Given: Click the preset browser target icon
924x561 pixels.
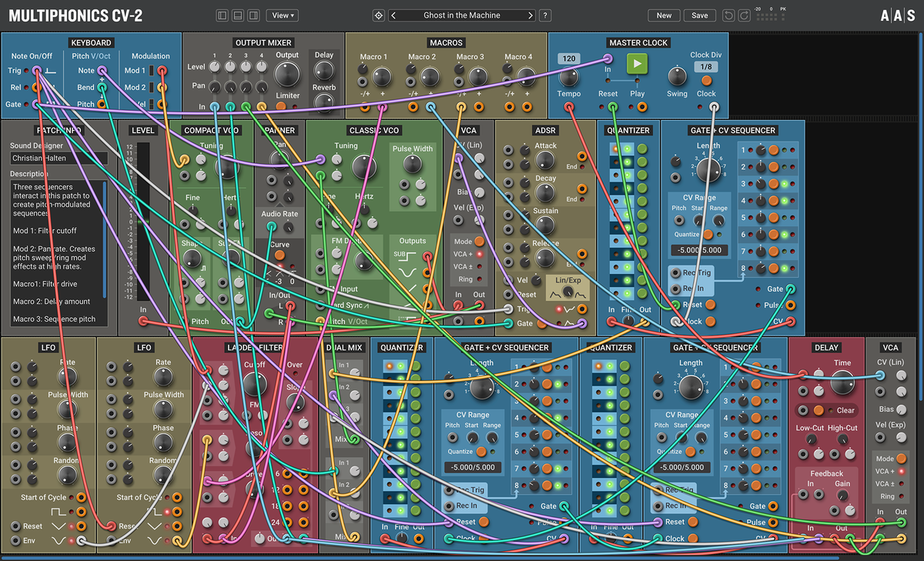Looking at the screenshot, I should pyautogui.click(x=378, y=15).
